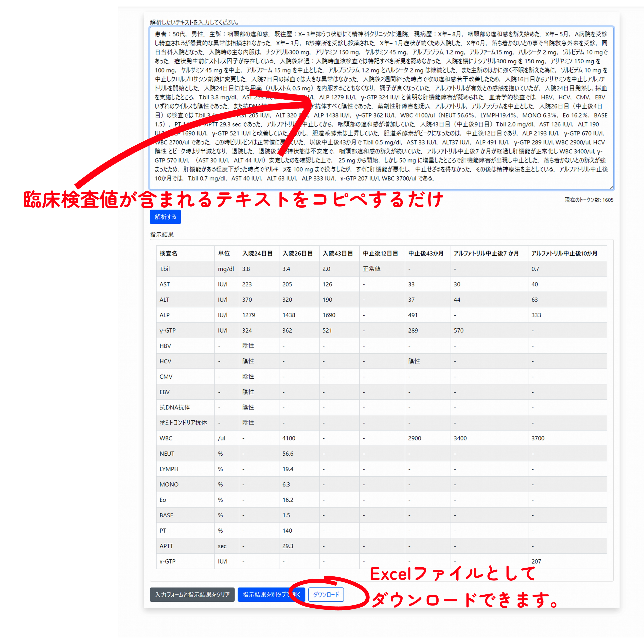Click the APTT value 29.3 cell
The image size is (644, 644).
[x=288, y=546]
